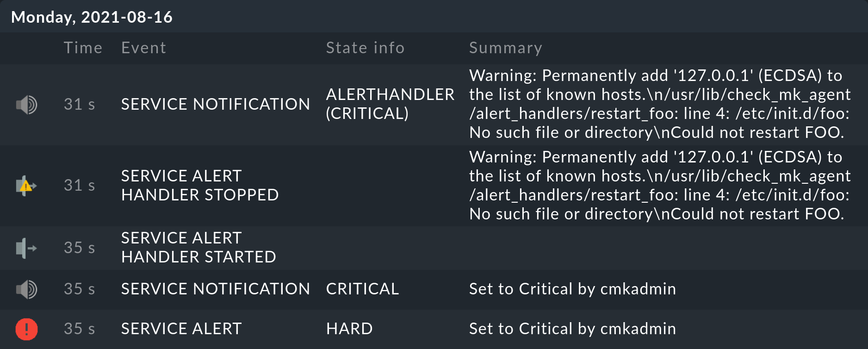
Task: Select the 31 s timestamp in the top row
Action: [x=79, y=105]
